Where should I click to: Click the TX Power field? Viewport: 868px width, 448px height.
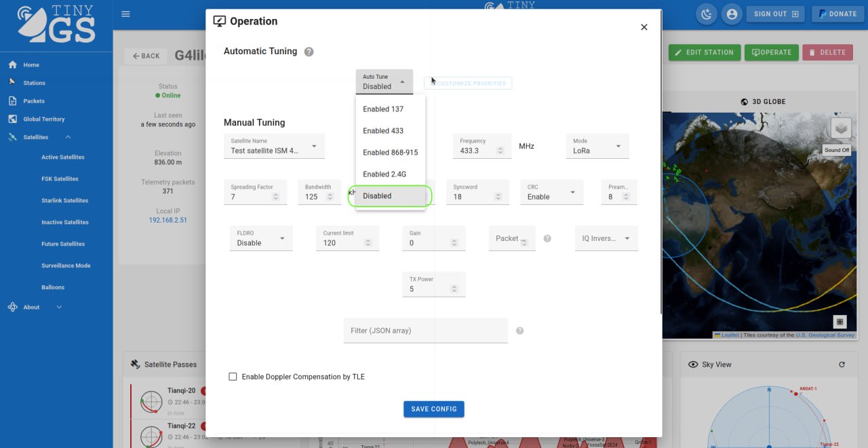(434, 284)
